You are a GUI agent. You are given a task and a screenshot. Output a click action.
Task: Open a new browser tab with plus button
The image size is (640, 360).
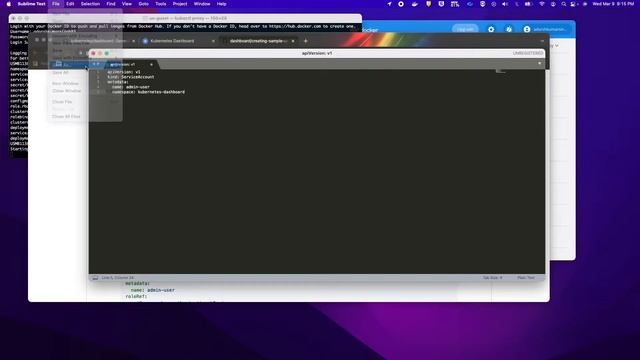click(x=306, y=41)
